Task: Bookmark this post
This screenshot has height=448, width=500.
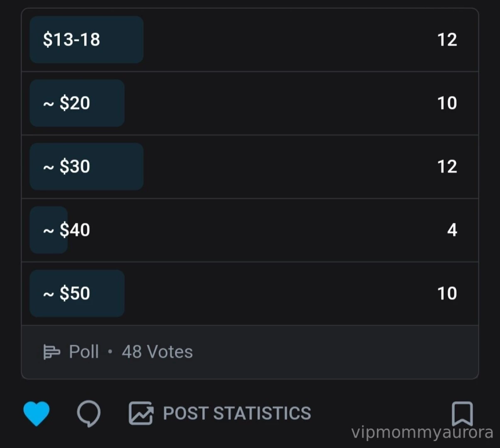Action: (x=462, y=413)
